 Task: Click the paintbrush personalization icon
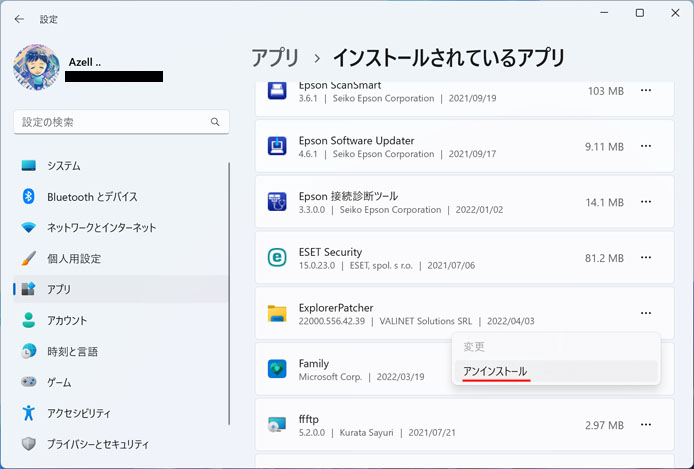[29, 258]
